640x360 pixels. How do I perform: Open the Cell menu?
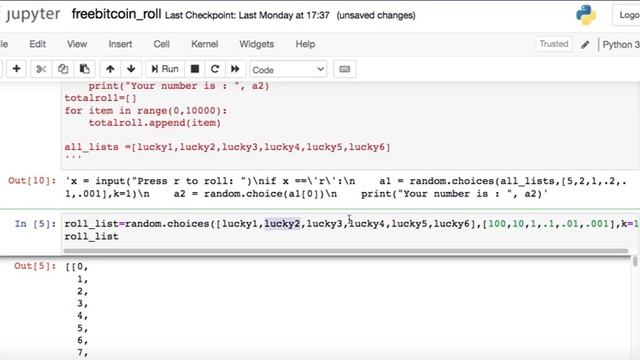[x=162, y=44]
